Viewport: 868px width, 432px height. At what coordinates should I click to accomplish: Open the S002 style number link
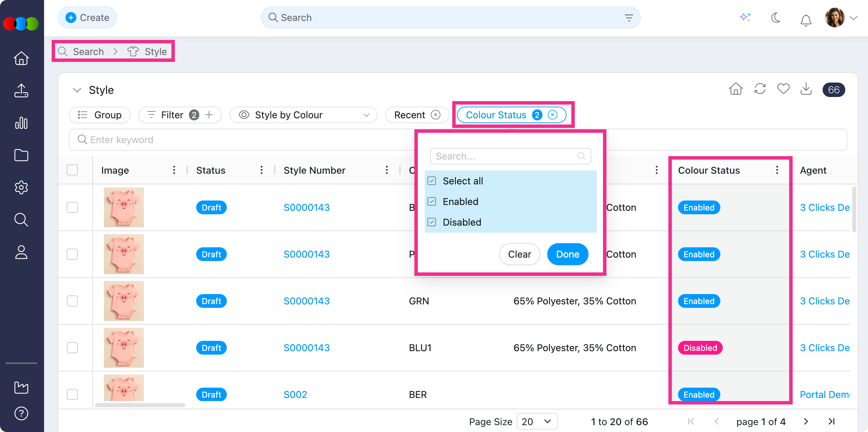click(295, 395)
